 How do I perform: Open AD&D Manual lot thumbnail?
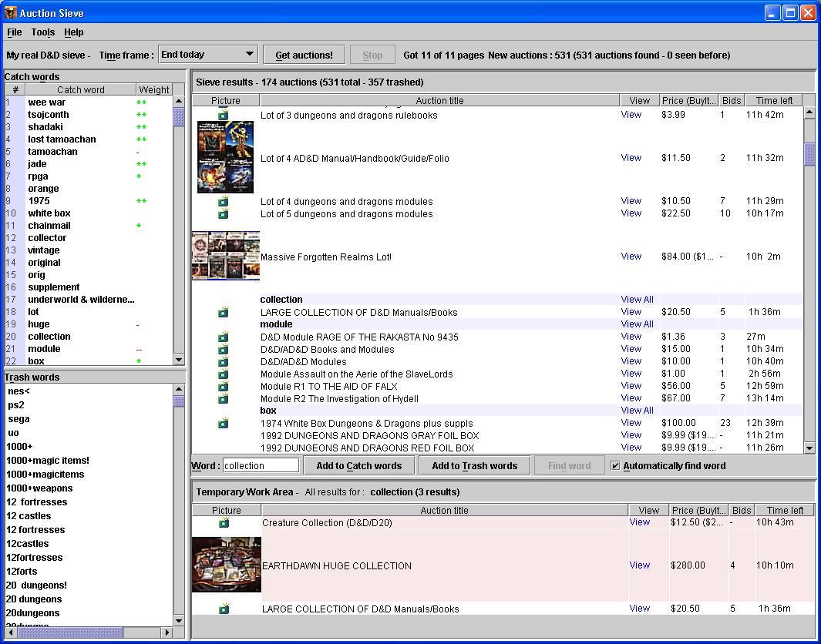[x=225, y=157]
